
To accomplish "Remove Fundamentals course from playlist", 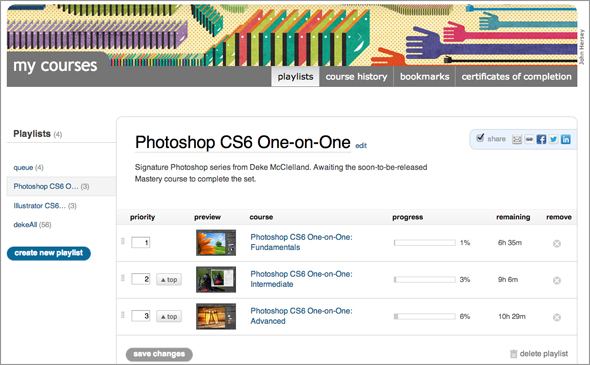I will pyautogui.click(x=557, y=244).
